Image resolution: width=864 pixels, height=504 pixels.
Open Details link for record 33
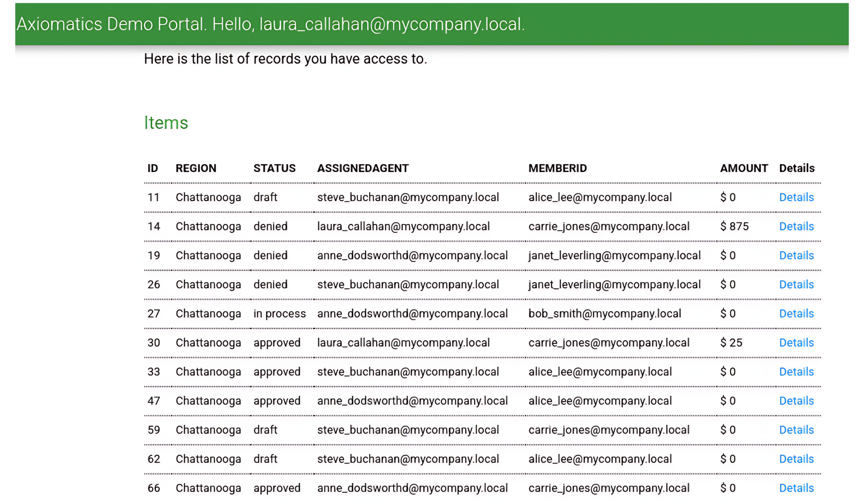click(796, 372)
